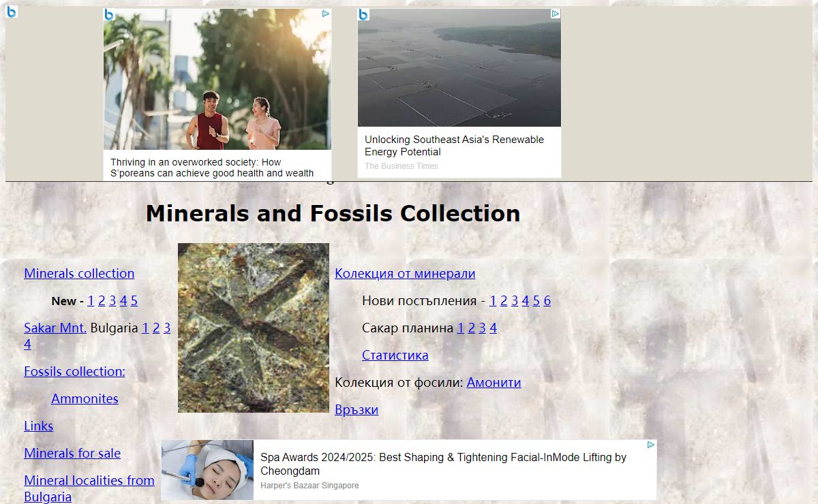
Task: Open the Ammonites fossils link
Action: [x=85, y=398]
